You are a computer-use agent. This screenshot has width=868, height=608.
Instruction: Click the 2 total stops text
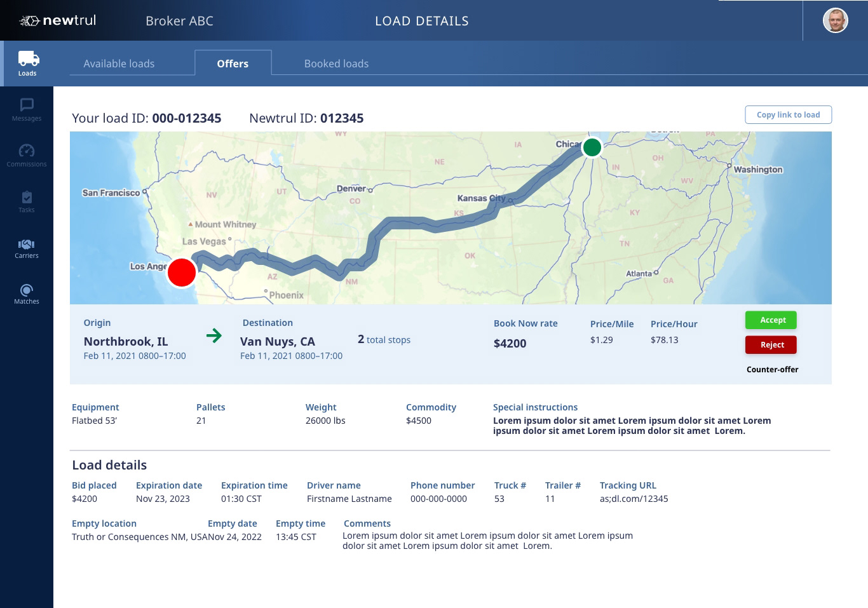(384, 339)
